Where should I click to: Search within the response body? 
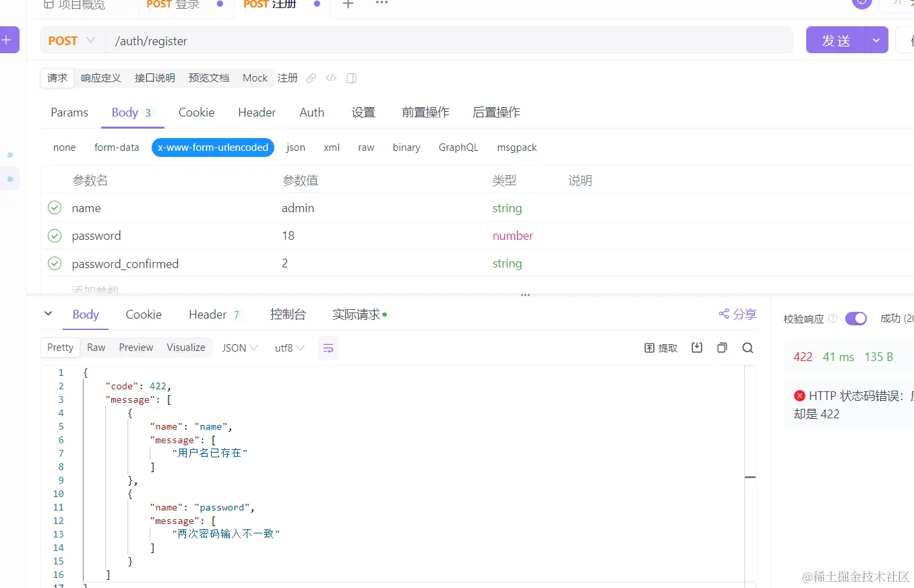[748, 348]
